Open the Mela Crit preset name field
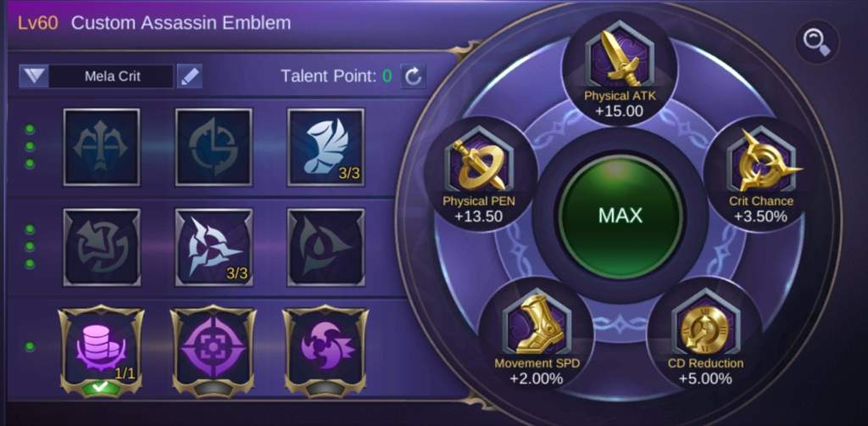The width and height of the screenshot is (868, 426). (112, 76)
